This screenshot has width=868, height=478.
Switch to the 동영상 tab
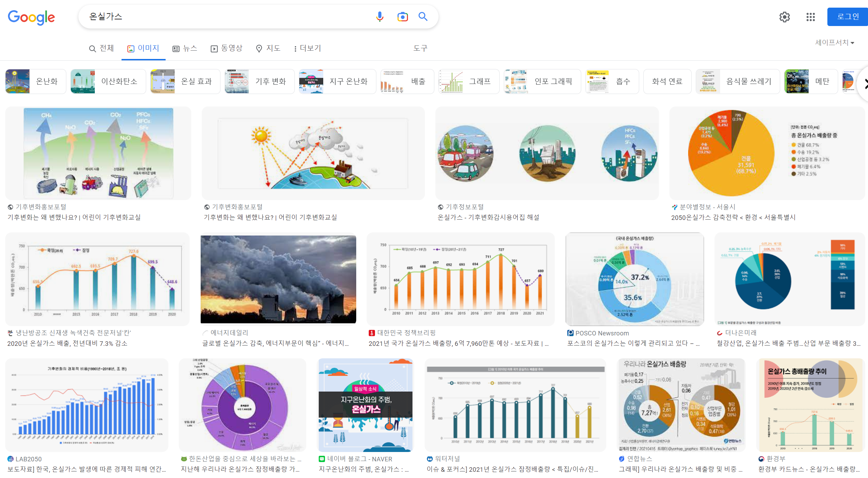click(x=226, y=48)
